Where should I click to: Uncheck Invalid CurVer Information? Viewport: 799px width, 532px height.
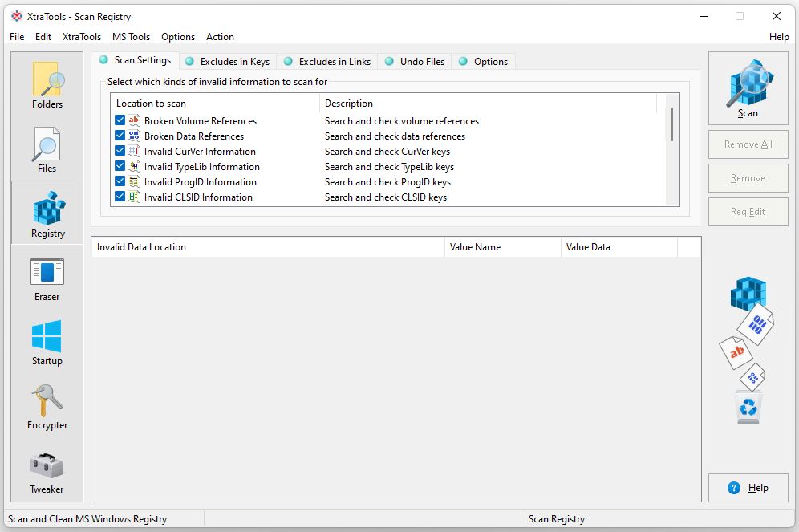[x=120, y=151]
